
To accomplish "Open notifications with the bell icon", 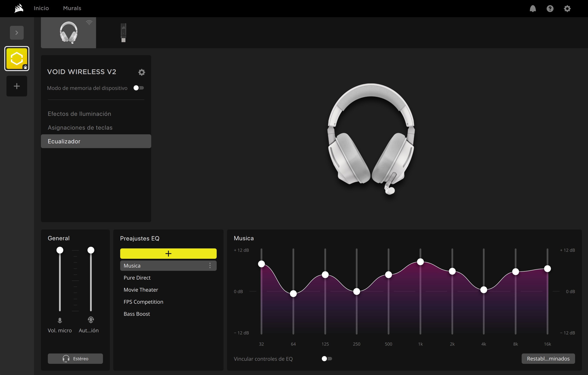I will tap(533, 9).
